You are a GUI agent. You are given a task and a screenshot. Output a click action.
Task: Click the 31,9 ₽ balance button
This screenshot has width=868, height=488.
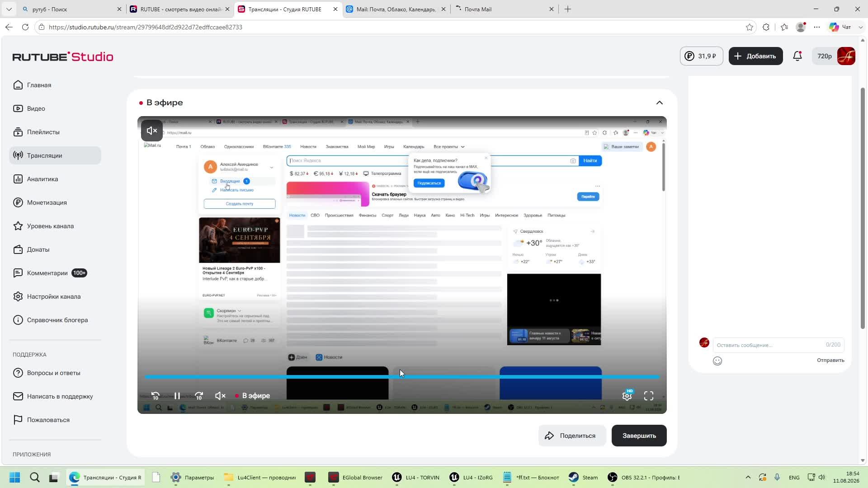(702, 56)
